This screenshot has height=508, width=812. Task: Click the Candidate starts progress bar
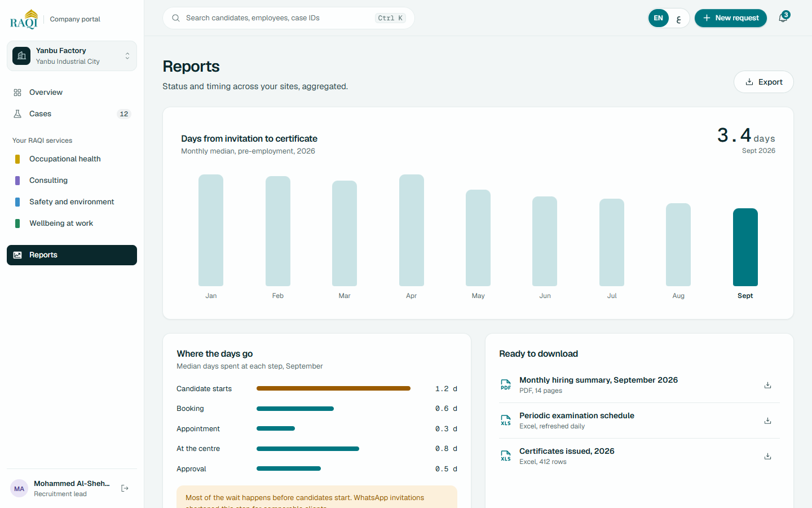(x=333, y=388)
